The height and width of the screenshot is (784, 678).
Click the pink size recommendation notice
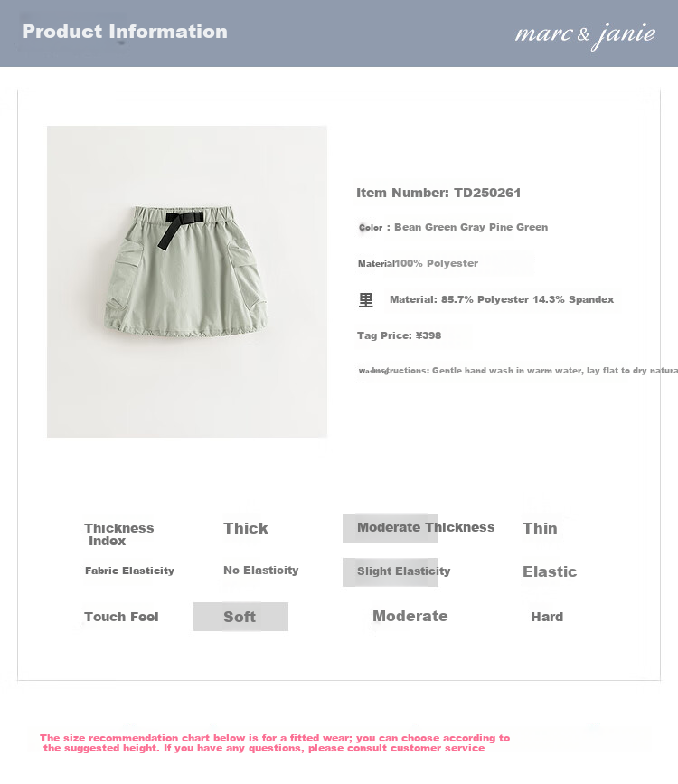(275, 743)
